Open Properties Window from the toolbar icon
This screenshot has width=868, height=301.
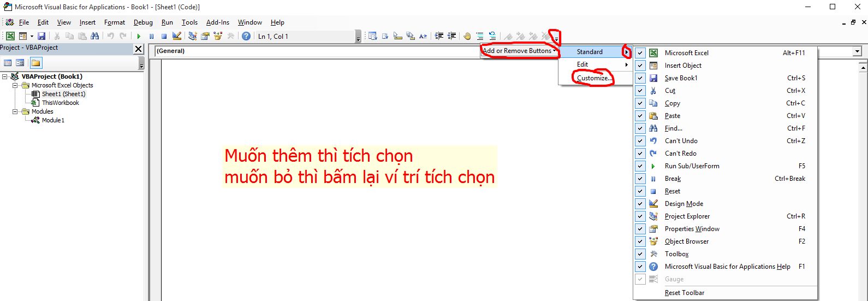[205, 36]
